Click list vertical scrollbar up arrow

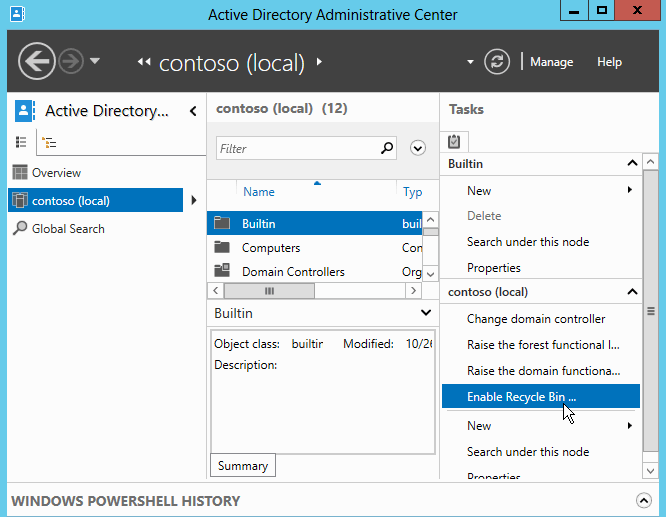click(431, 219)
